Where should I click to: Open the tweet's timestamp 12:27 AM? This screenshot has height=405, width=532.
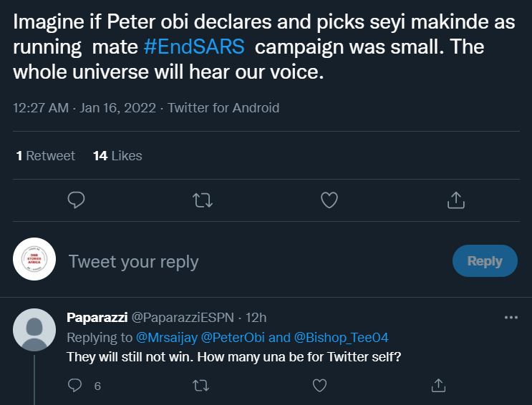pyautogui.click(x=41, y=108)
